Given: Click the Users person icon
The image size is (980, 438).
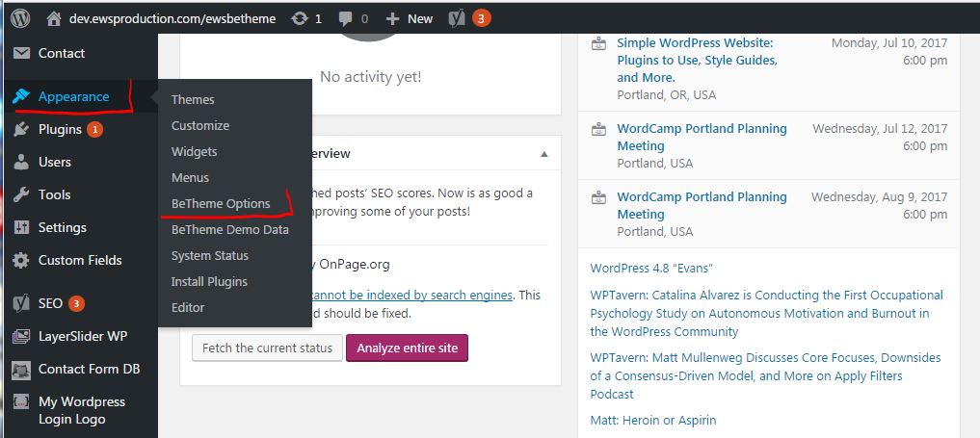Looking at the screenshot, I should coord(21,163).
